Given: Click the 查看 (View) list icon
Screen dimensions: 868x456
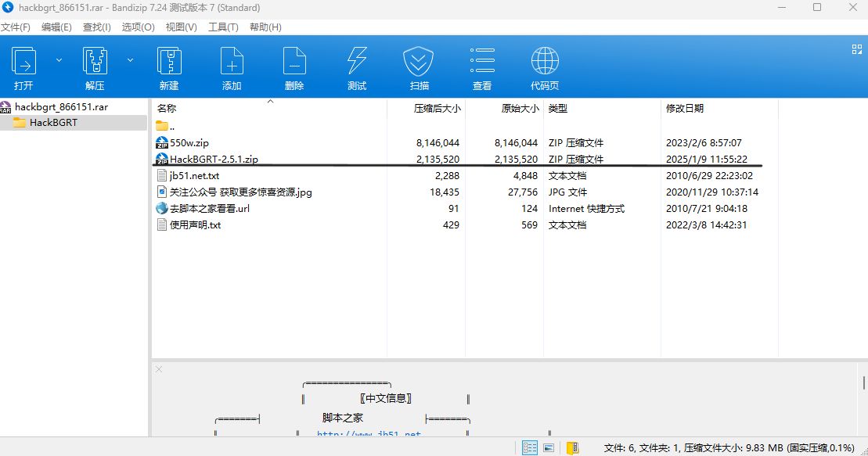Looking at the screenshot, I should [481, 61].
